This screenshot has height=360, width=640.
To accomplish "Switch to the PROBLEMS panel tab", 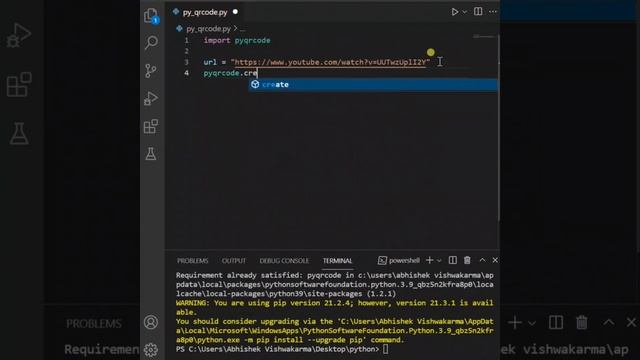I will click(x=192, y=260).
